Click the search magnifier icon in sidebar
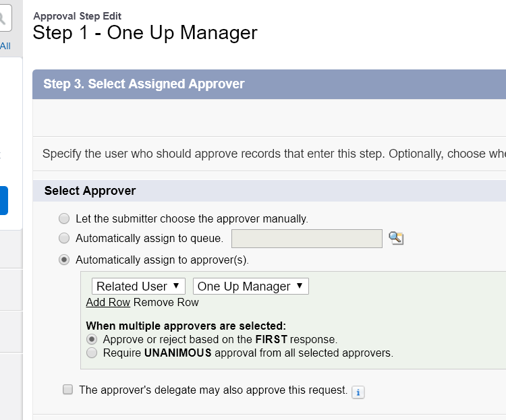The height and width of the screenshot is (420, 506). [x=4, y=19]
